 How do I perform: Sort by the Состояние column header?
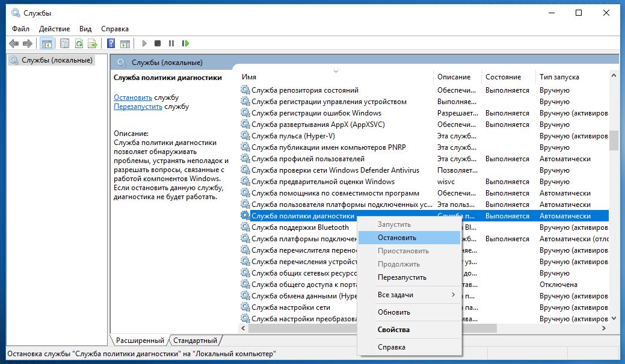pyautogui.click(x=509, y=76)
